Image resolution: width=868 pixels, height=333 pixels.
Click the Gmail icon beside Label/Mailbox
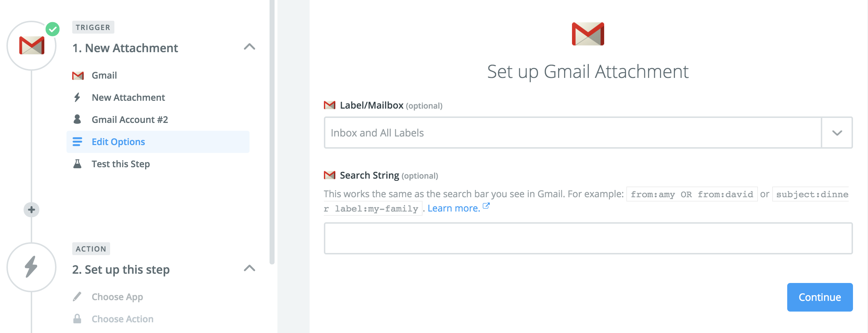click(x=330, y=105)
